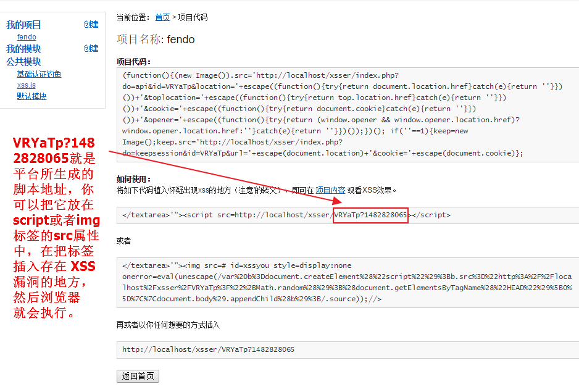Click the http://localhost/xsser/VRYaTp URL box
Viewport: 579px width, 392px height.
click(x=348, y=350)
